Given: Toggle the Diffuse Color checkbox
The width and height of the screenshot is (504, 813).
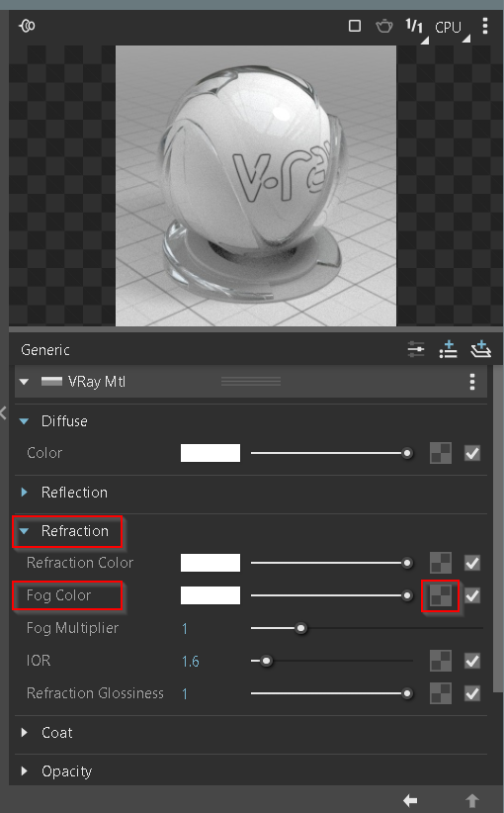Looking at the screenshot, I should pos(472,453).
